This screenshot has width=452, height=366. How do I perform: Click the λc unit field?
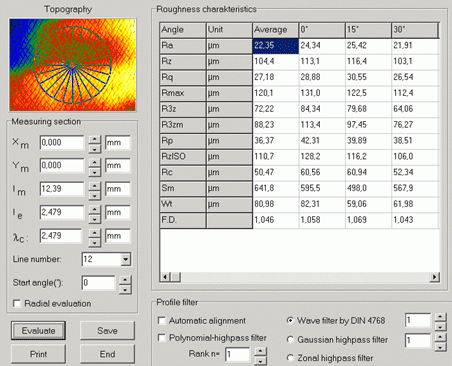118,236
